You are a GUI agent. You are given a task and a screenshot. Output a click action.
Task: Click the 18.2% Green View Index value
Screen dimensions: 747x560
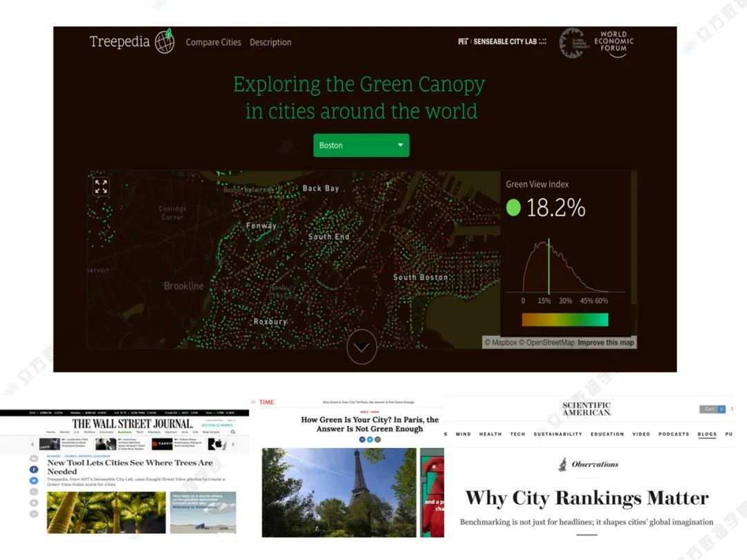555,207
